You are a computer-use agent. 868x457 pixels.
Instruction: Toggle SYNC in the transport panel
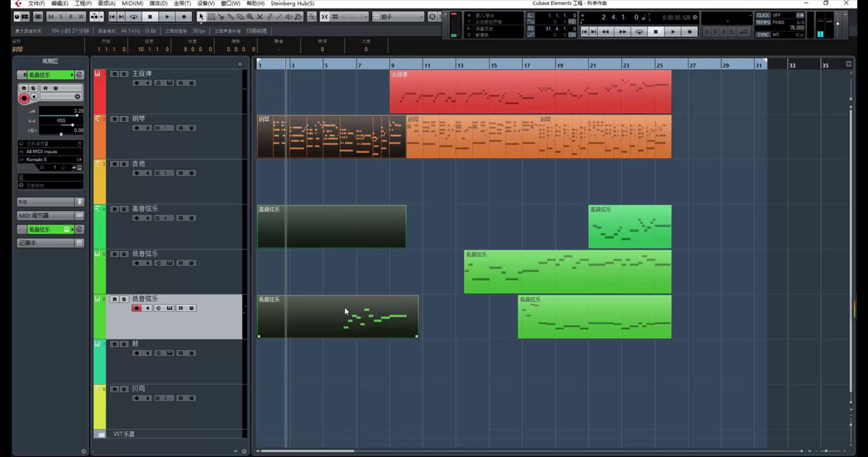click(763, 34)
